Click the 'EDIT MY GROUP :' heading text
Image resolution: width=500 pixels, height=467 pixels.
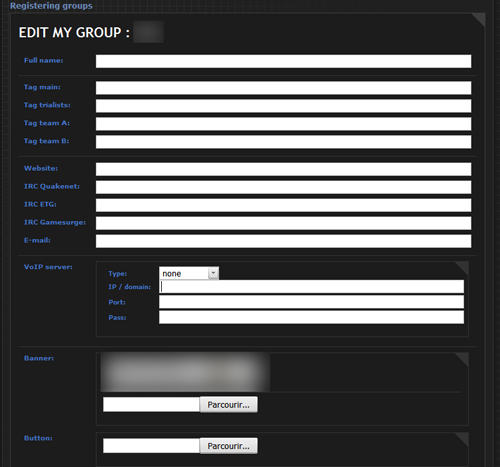(x=74, y=33)
